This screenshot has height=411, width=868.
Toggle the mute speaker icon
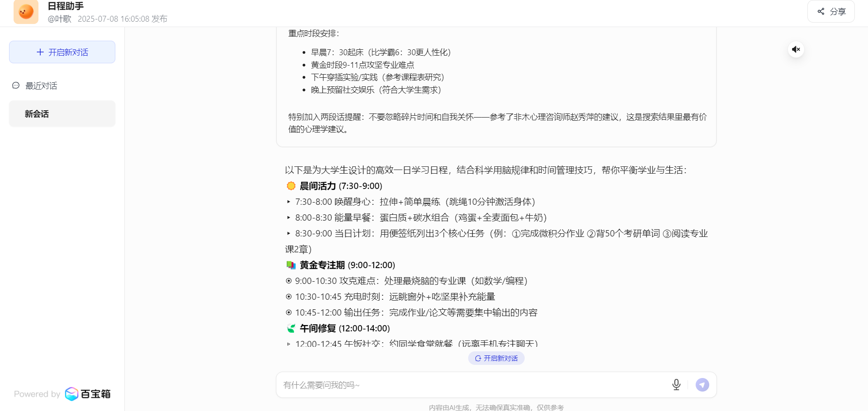[796, 49]
